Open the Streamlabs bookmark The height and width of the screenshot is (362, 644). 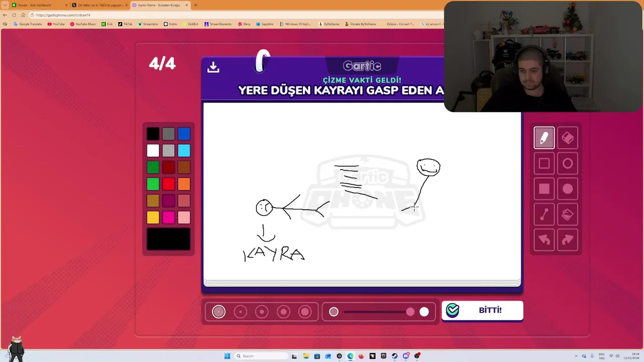(x=148, y=24)
